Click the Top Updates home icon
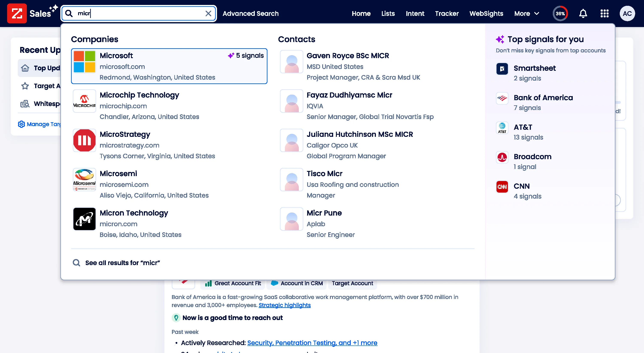Viewport: 644px width, 353px height. (25, 68)
